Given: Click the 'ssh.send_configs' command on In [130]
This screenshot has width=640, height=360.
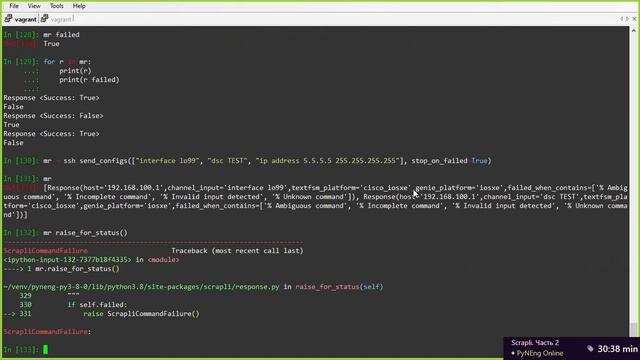Looking at the screenshot, I should coord(95,161).
